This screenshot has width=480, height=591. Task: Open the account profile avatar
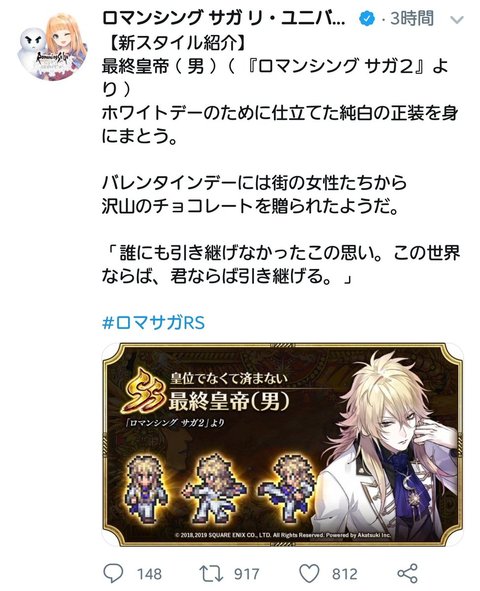pyautogui.click(x=52, y=46)
